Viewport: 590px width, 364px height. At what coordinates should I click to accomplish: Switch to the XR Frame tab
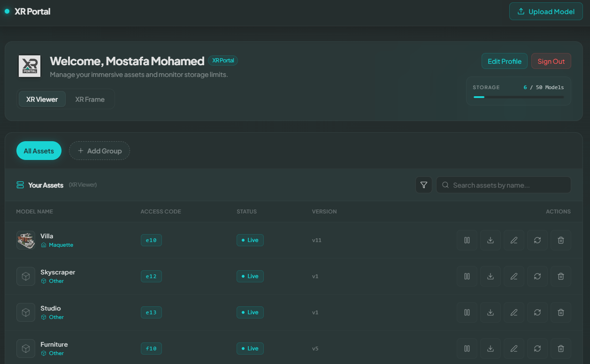(x=90, y=99)
